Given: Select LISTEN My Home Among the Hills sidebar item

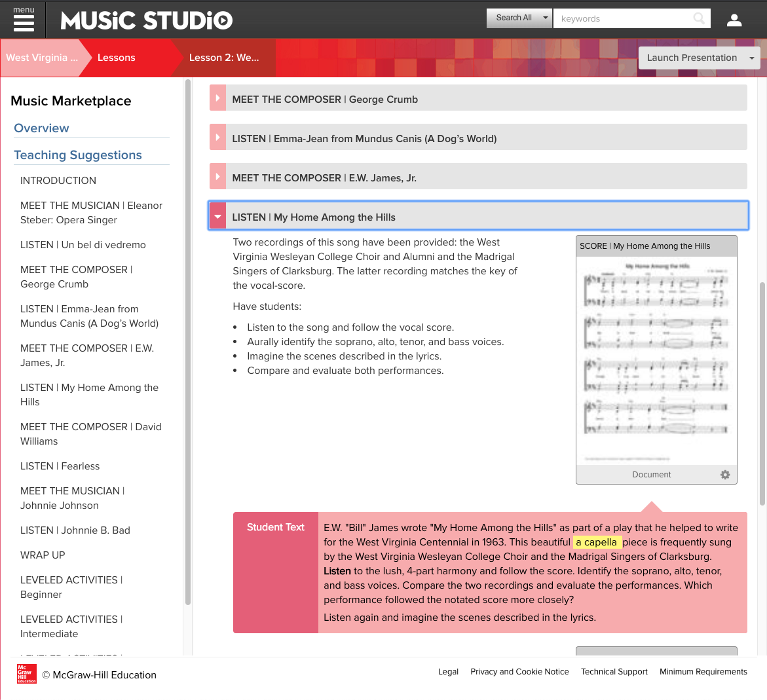Looking at the screenshot, I should 90,395.
